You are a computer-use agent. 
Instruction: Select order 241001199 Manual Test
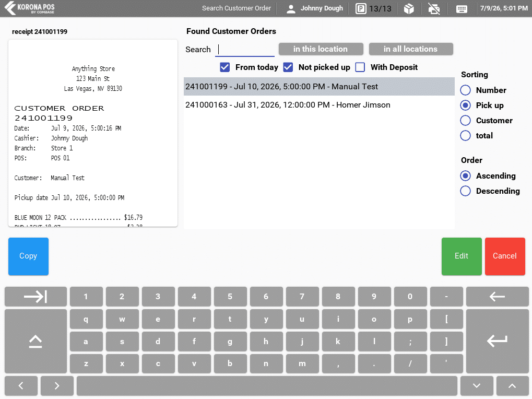[319, 87]
